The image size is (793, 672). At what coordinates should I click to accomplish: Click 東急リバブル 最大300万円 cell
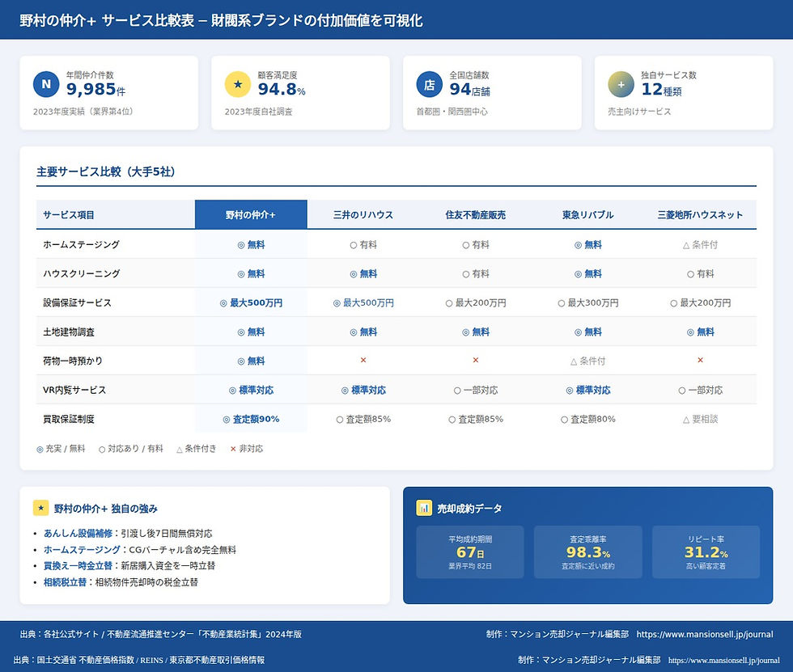(x=587, y=302)
